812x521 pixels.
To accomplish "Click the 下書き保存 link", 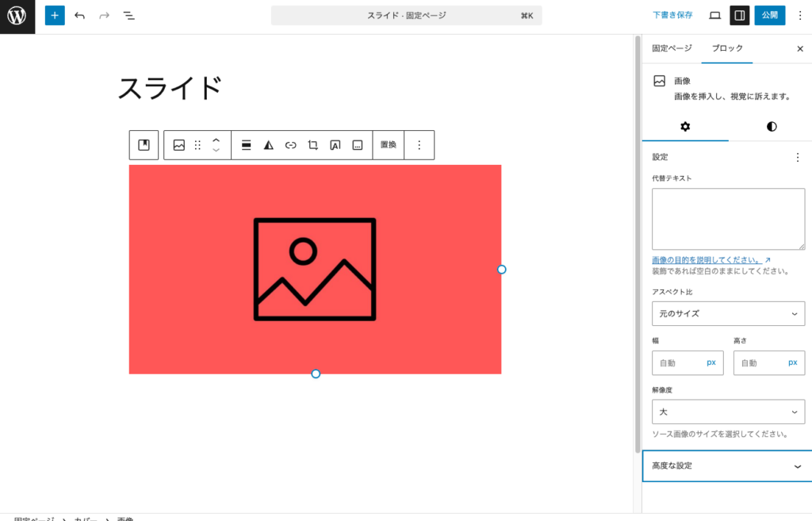I will [672, 16].
